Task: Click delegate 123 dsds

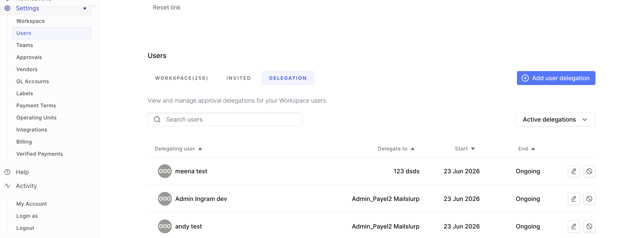Action: click(x=406, y=171)
